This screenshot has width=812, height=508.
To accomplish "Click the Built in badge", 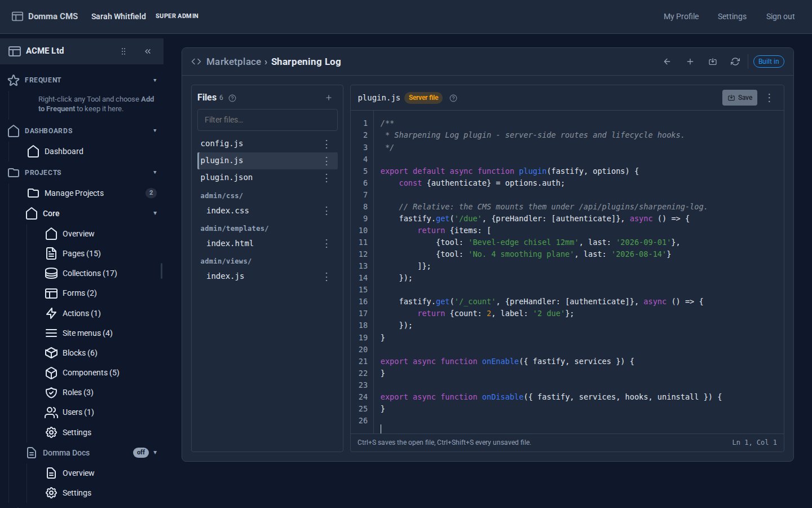I will point(769,62).
